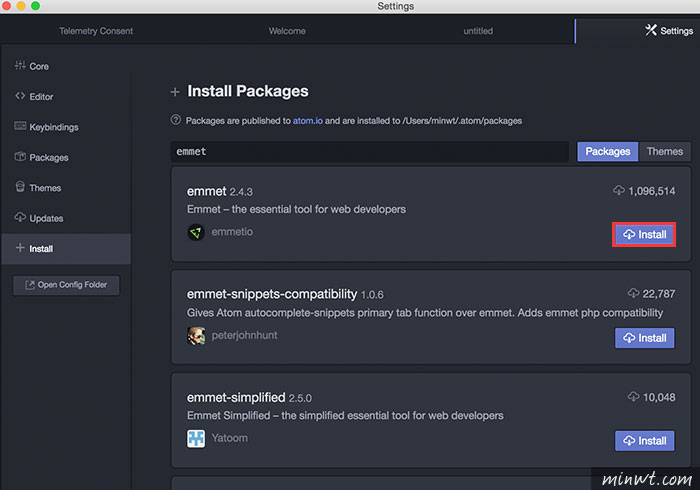The image size is (700, 490).
Task: Click the peterjohnhunt author avatar
Action: click(196, 336)
